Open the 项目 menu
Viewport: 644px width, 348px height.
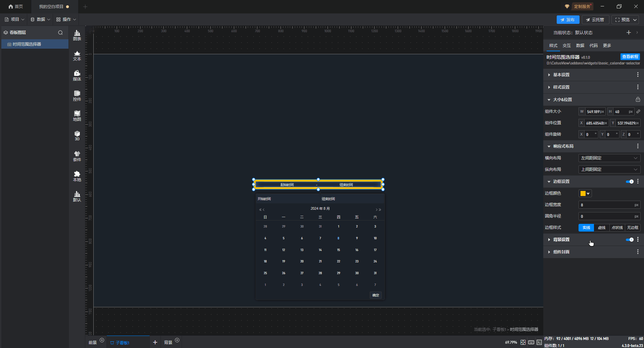pos(14,19)
